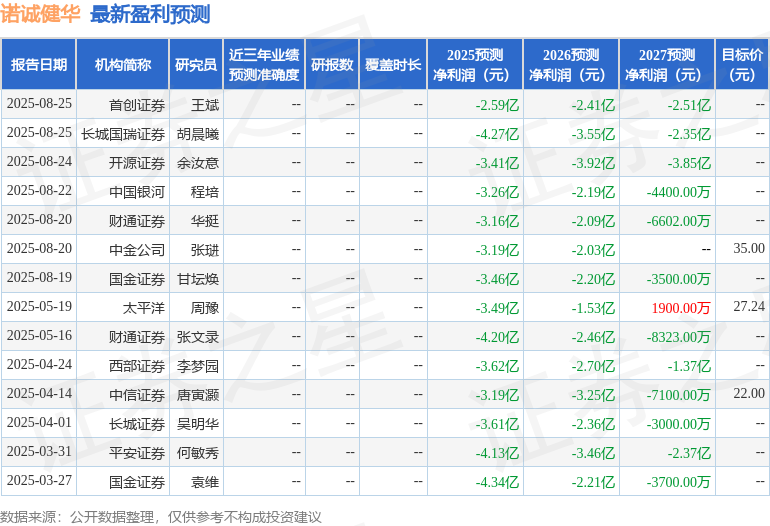Select the 长城国瑞证券 institution cell
770x526 pixels.
click(123, 134)
